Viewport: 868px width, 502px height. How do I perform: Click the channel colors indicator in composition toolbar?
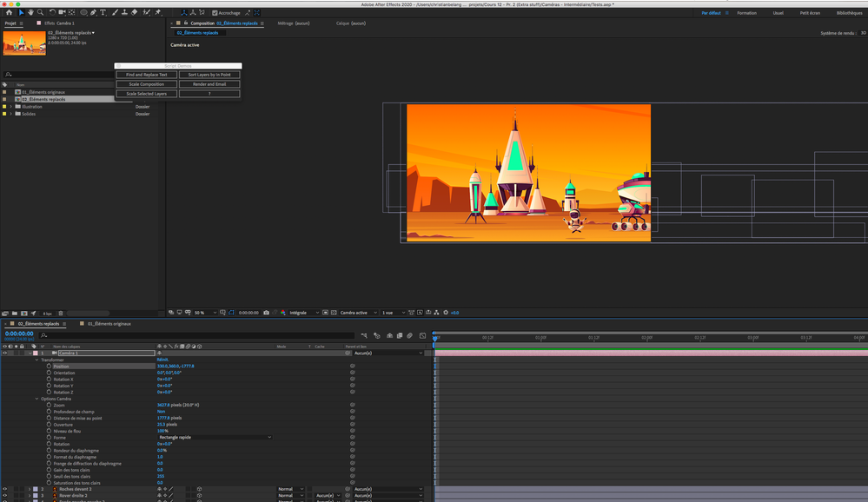(x=283, y=311)
